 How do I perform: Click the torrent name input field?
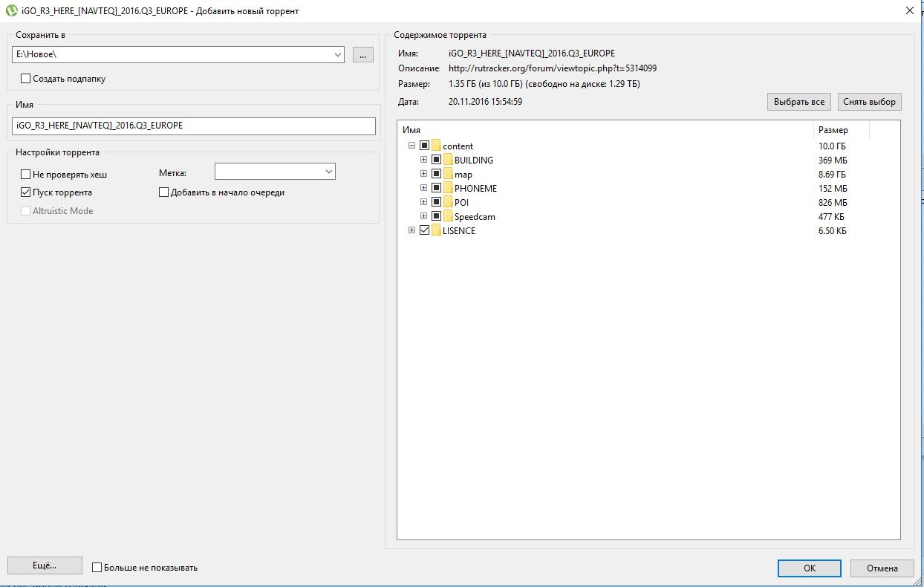[x=194, y=126]
